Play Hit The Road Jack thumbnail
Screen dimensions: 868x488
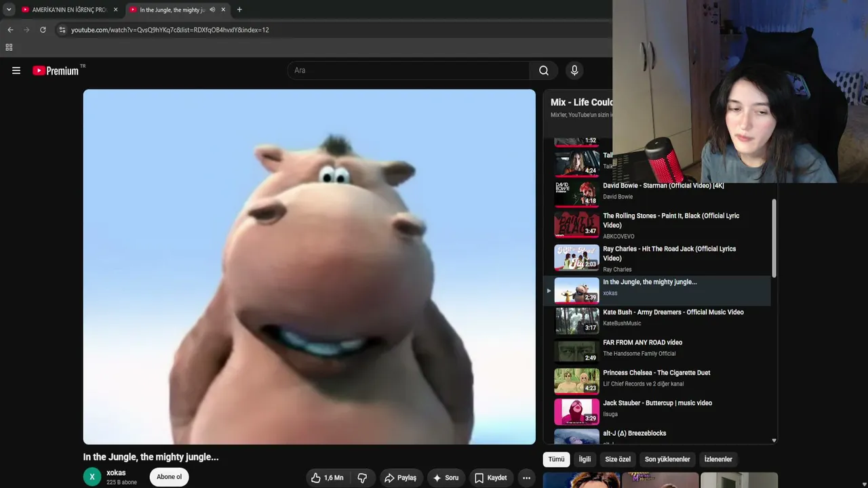click(577, 258)
